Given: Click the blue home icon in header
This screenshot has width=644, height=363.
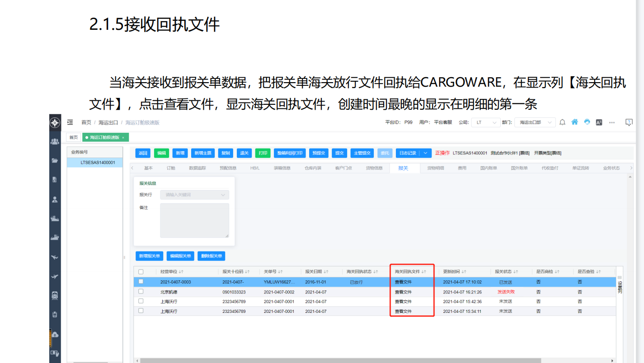Looking at the screenshot, I should pyautogui.click(x=574, y=122).
